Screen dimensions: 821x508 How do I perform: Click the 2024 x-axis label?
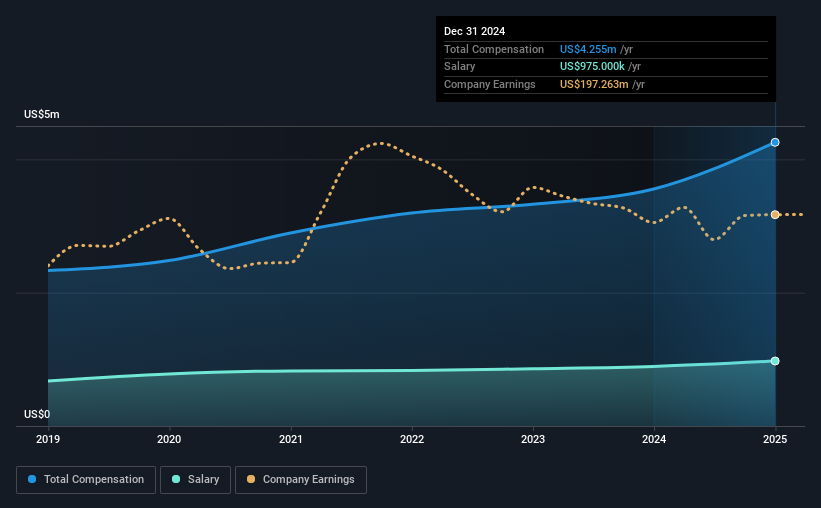[654, 439]
